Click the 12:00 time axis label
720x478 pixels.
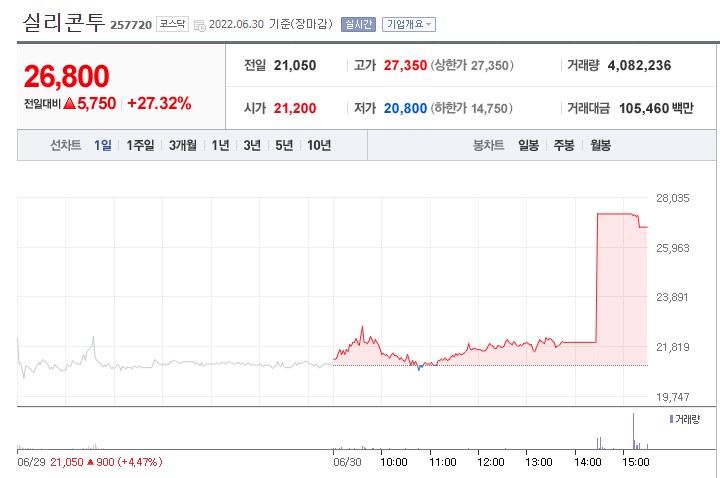pos(491,462)
